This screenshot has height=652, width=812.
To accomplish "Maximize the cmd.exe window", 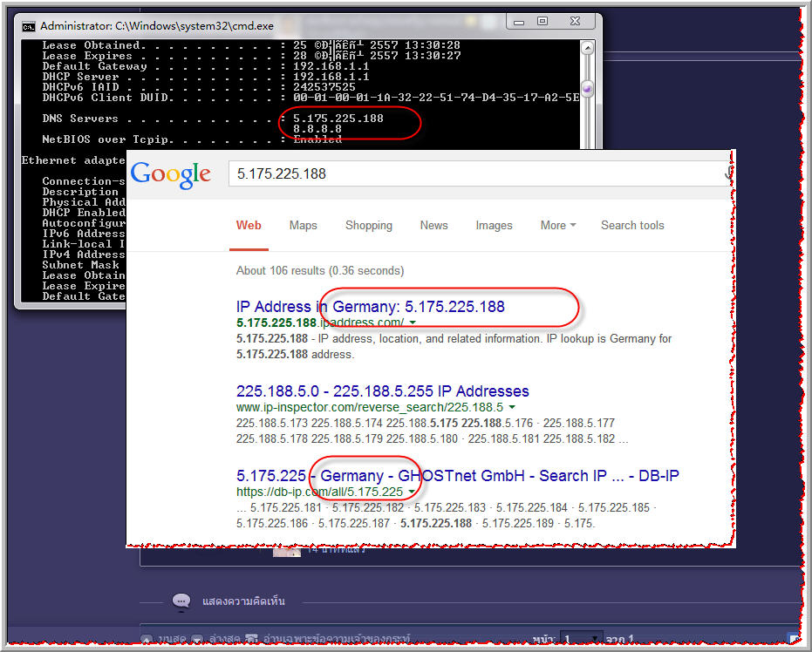I will pyautogui.click(x=542, y=21).
